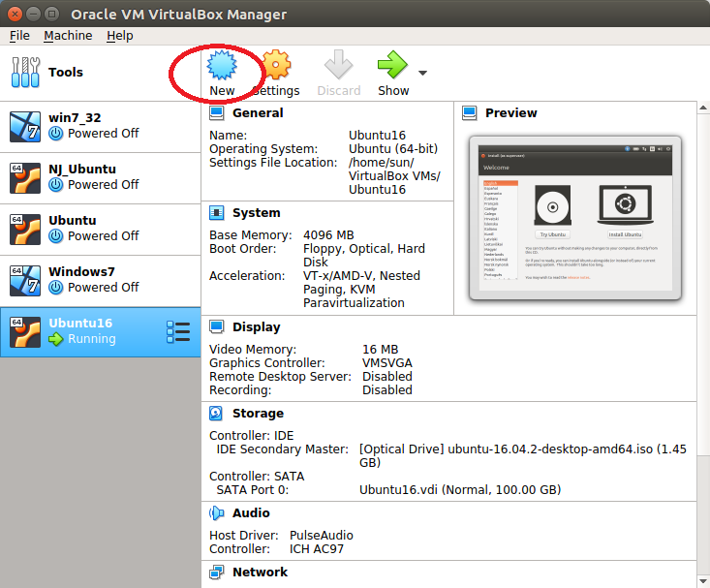This screenshot has height=588, width=710.
Task: Click the System section chip icon
Action: [x=216, y=212]
